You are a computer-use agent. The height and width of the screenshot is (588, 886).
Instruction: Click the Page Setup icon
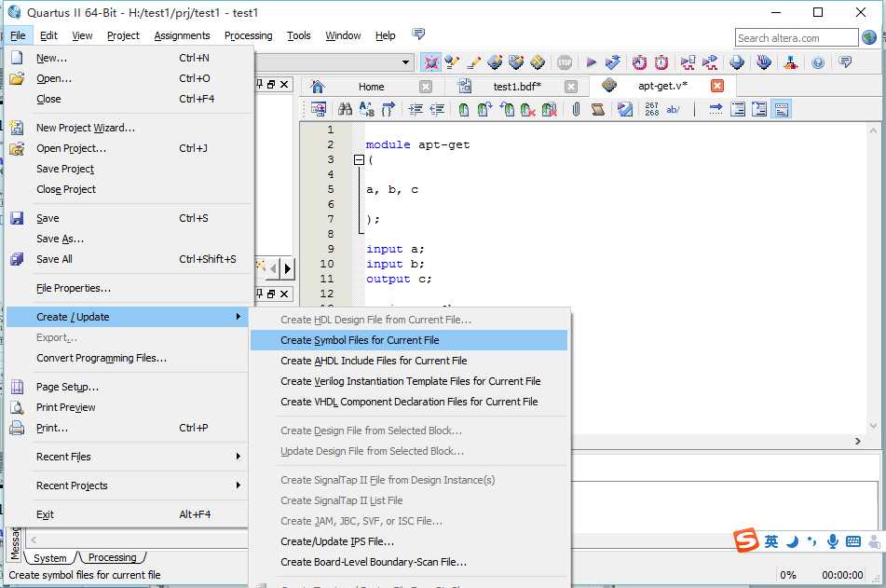point(17,387)
